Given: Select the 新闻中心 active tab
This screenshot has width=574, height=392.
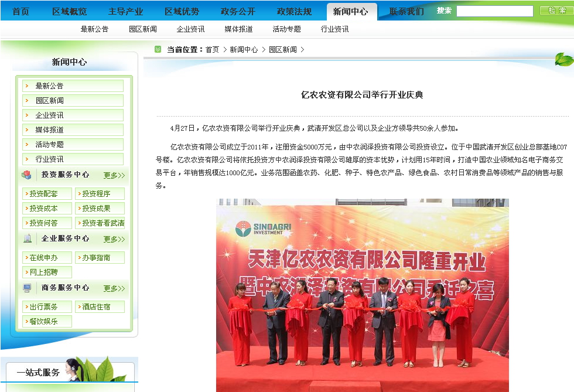Looking at the screenshot, I should tap(351, 12).
